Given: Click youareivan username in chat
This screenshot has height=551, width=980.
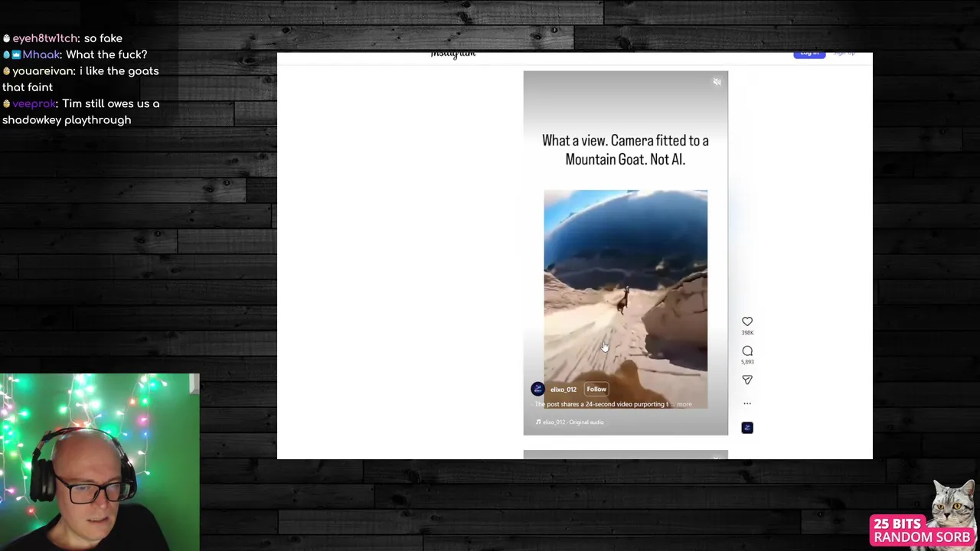Looking at the screenshot, I should pyautogui.click(x=43, y=71).
